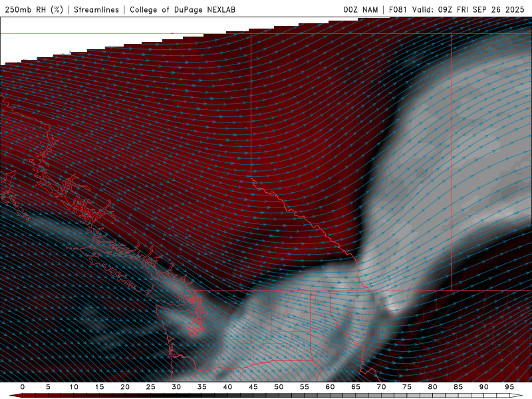Viewport: 532px width, 399px height.
Task: Click the colorbar label '45'
Action: pyautogui.click(x=253, y=387)
